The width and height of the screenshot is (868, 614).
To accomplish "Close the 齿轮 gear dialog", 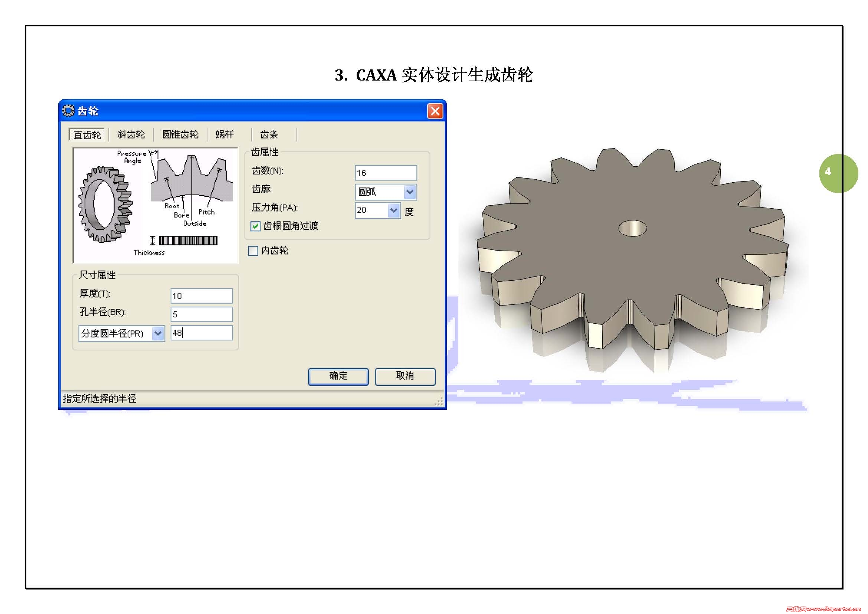I will (435, 111).
